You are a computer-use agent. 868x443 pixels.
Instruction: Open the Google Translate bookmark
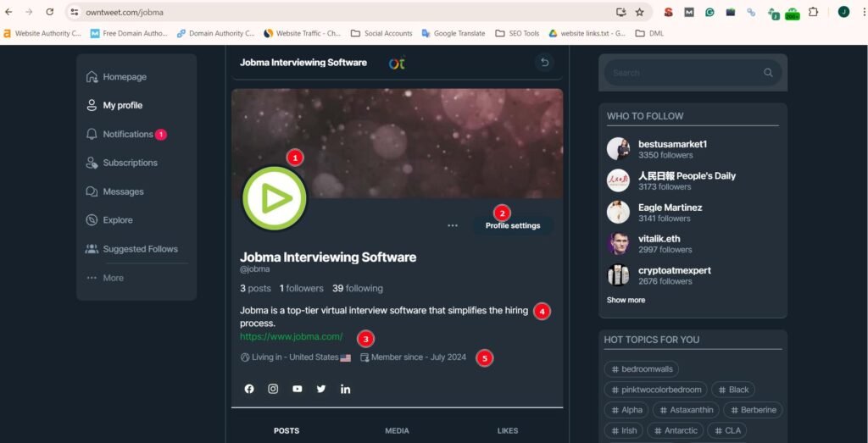pos(453,33)
